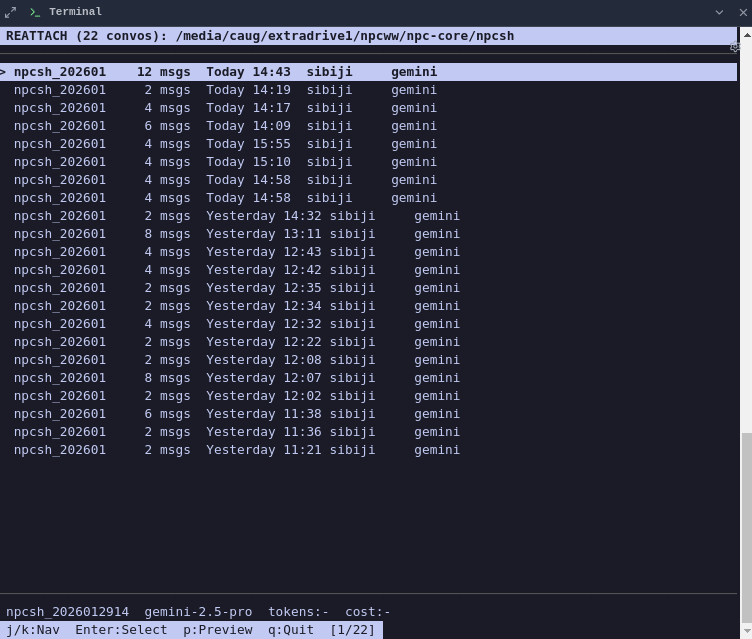Click the cost:- status entry
The image size is (752, 639).
coord(368,612)
